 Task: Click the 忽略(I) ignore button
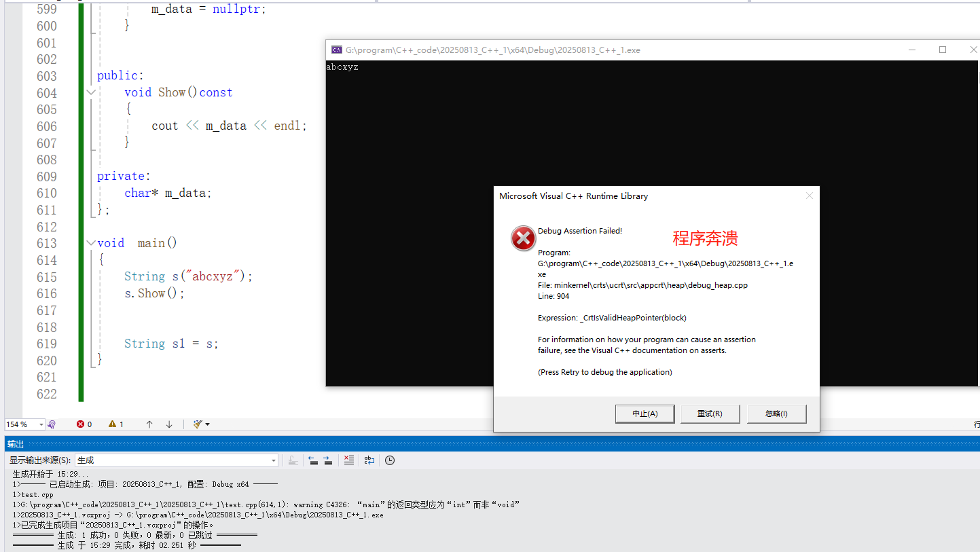coord(776,413)
